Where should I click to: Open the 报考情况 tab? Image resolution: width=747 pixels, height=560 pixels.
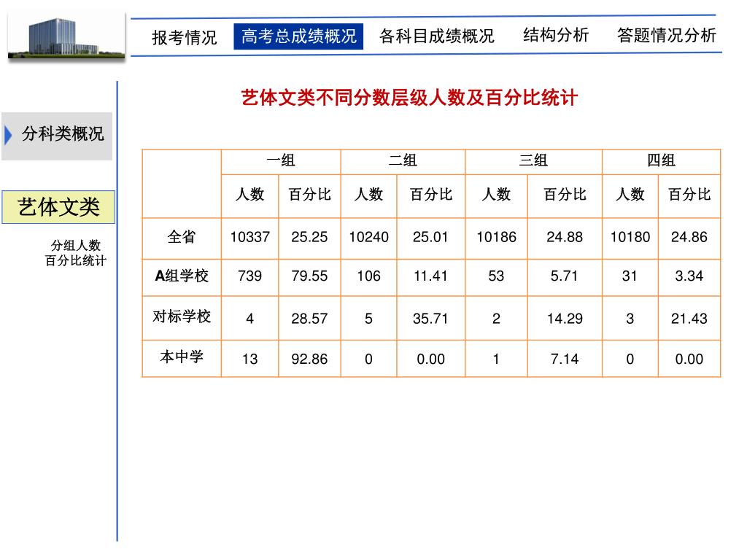pyautogui.click(x=185, y=37)
